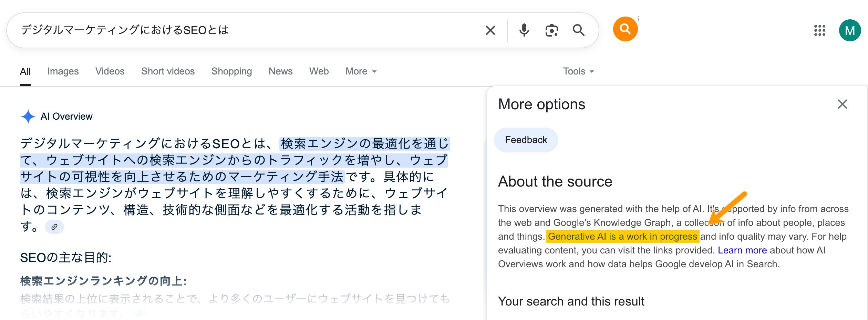
Task: Open Google Lens image search
Action: 551,30
